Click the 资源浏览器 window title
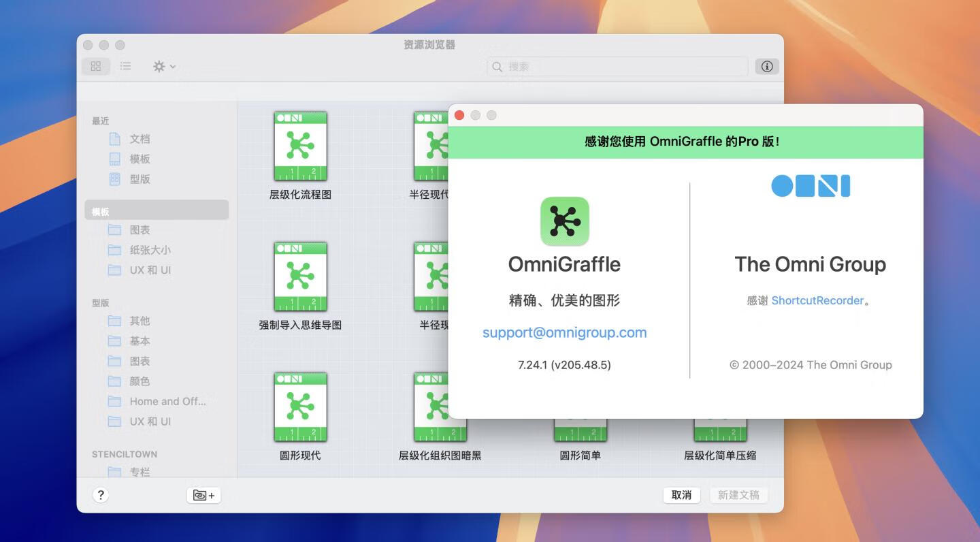This screenshot has width=980, height=542. point(429,45)
